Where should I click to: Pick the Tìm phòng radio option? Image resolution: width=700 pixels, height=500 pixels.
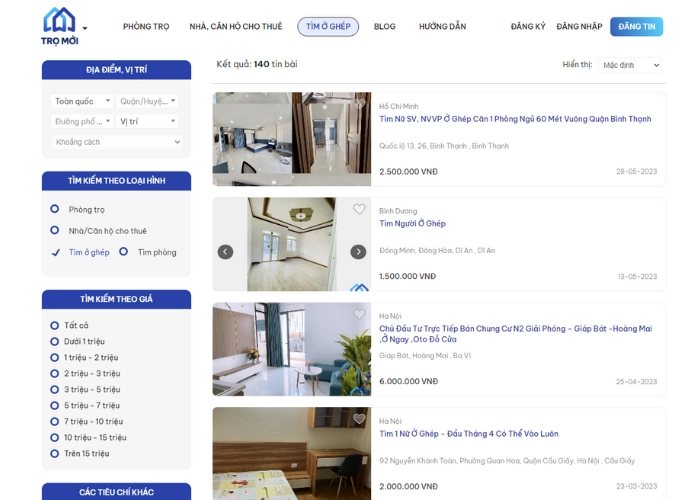pos(124,252)
